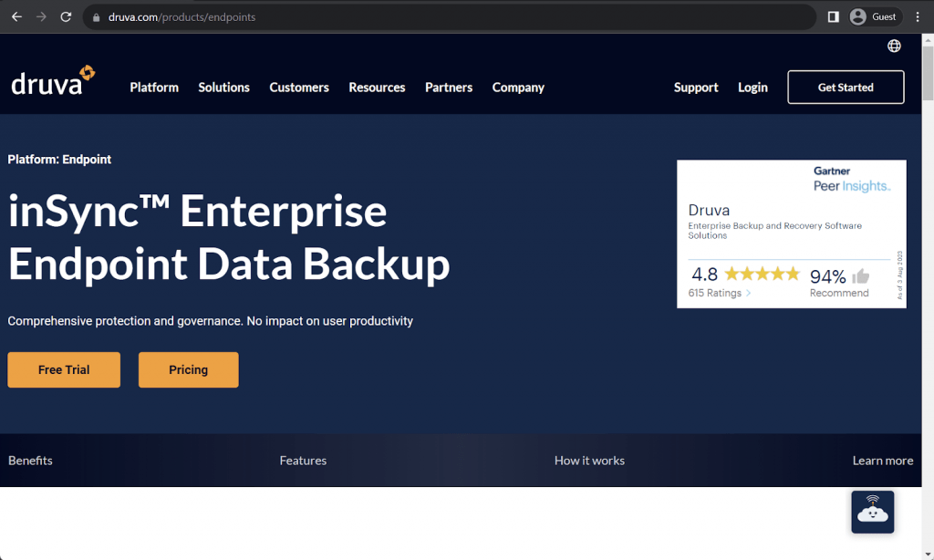Open the 615 Ratings link

click(x=720, y=293)
